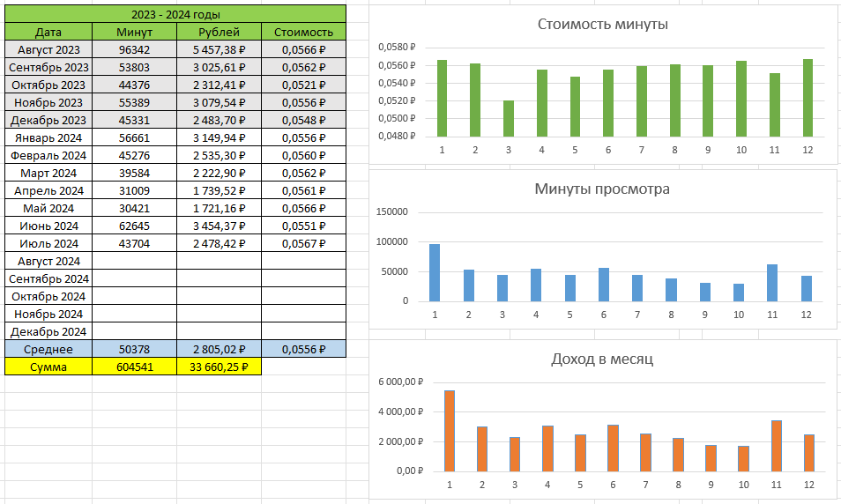Image resolution: width=841 pixels, height=504 pixels.
Task: Select orange bar 1 in 'Доход в месяц' chart
Action: (x=450, y=431)
